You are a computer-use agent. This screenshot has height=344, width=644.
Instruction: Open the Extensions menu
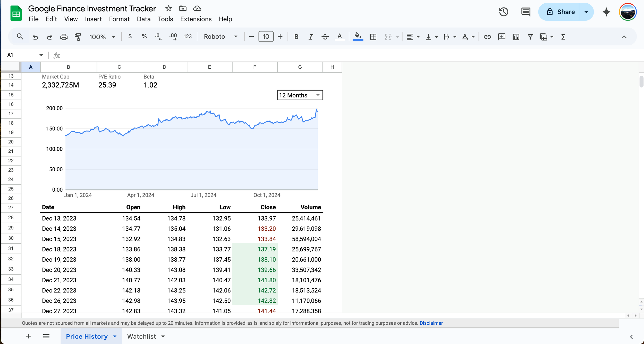pos(196,19)
